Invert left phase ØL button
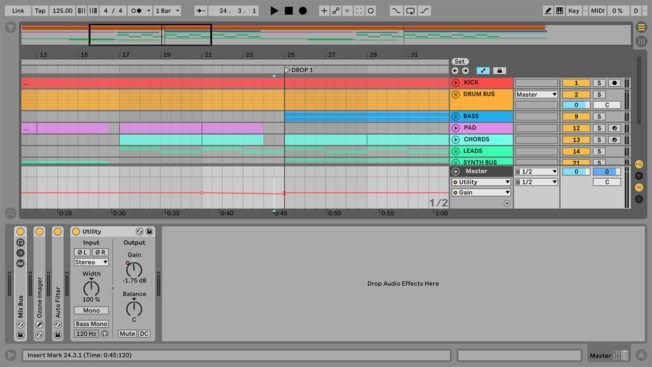652x367 pixels. (x=82, y=252)
